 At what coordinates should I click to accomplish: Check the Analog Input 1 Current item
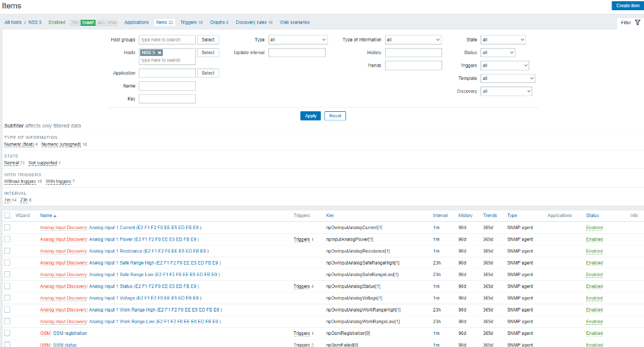[x=7, y=227]
